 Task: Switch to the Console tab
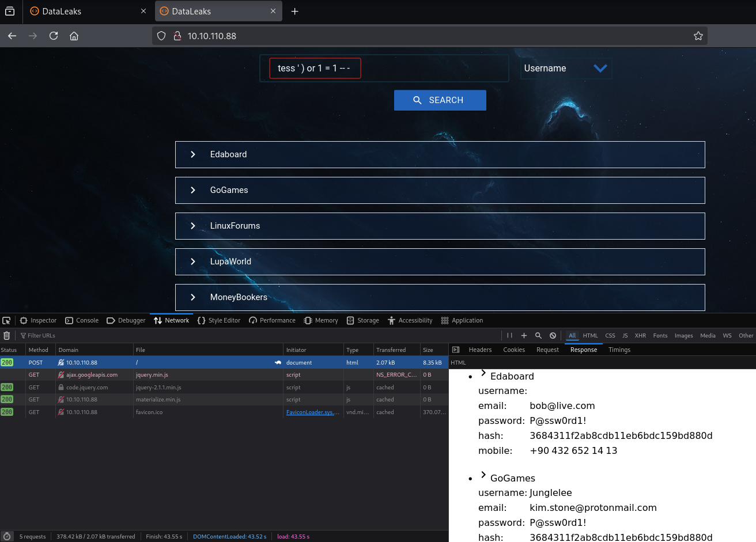coord(82,321)
